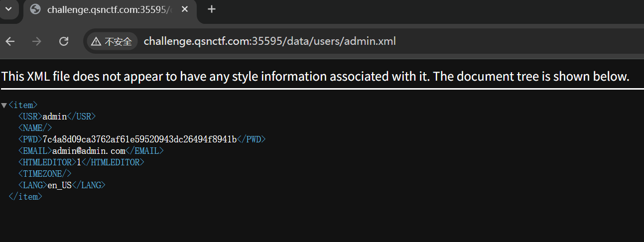This screenshot has height=242, width=644.
Task: Click the HTMLEDITOR element line
Action: 81,162
